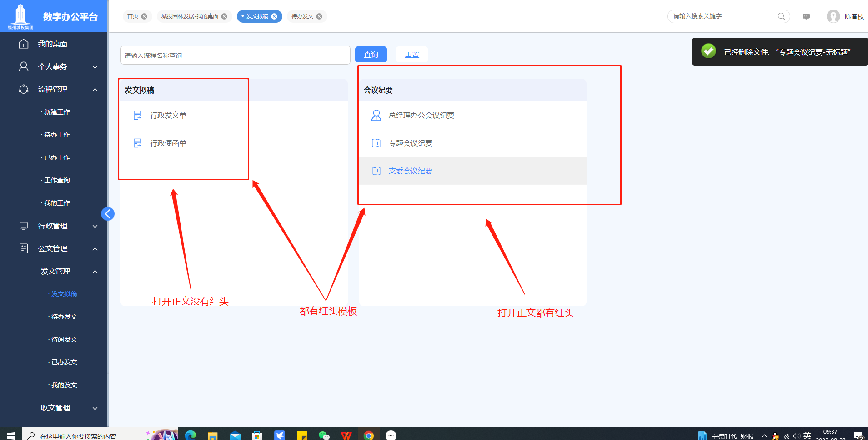Switch to the 首页 tab
Image resolution: width=868 pixels, height=440 pixels.
tap(133, 16)
